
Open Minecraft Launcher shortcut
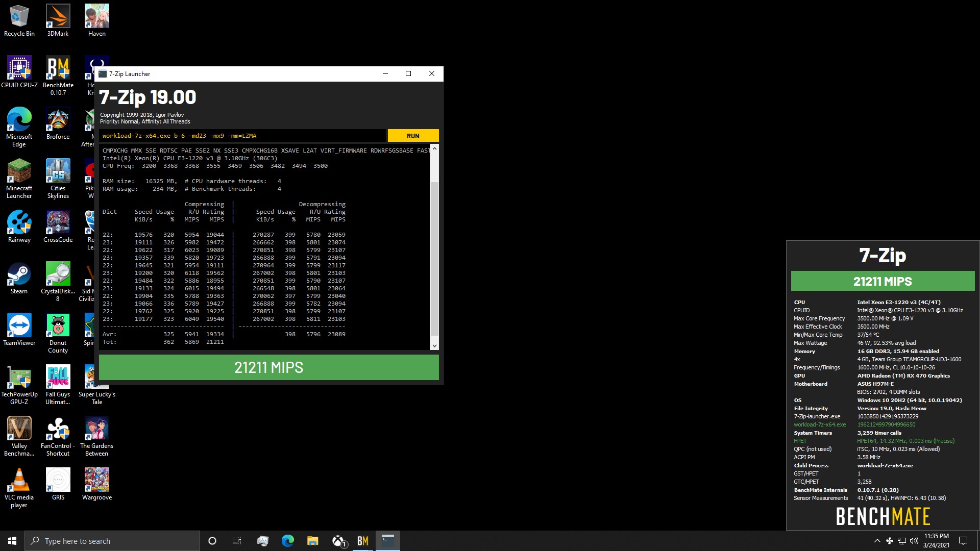(19, 179)
